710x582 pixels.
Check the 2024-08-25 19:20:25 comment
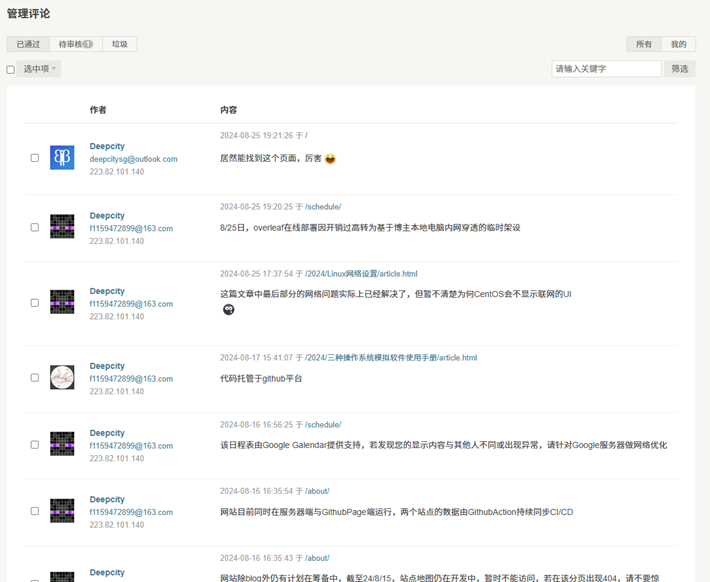(34, 227)
